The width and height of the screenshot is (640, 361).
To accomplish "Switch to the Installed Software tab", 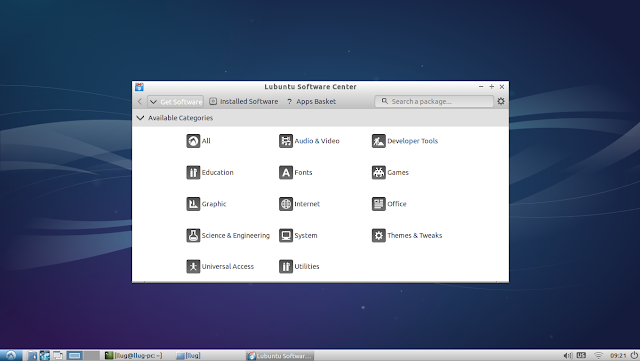I will coord(244,101).
